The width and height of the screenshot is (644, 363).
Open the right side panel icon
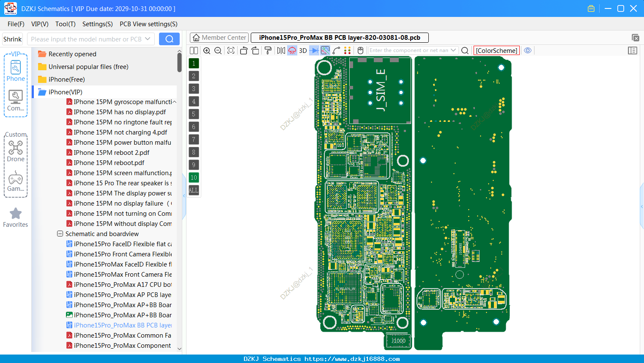click(x=633, y=50)
